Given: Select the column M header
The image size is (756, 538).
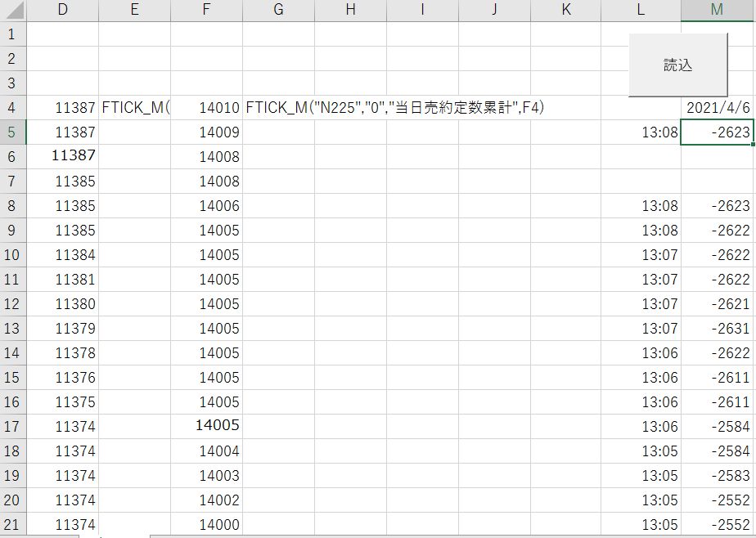Looking at the screenshot, I should pyautogui.click(x=718, y=10).
